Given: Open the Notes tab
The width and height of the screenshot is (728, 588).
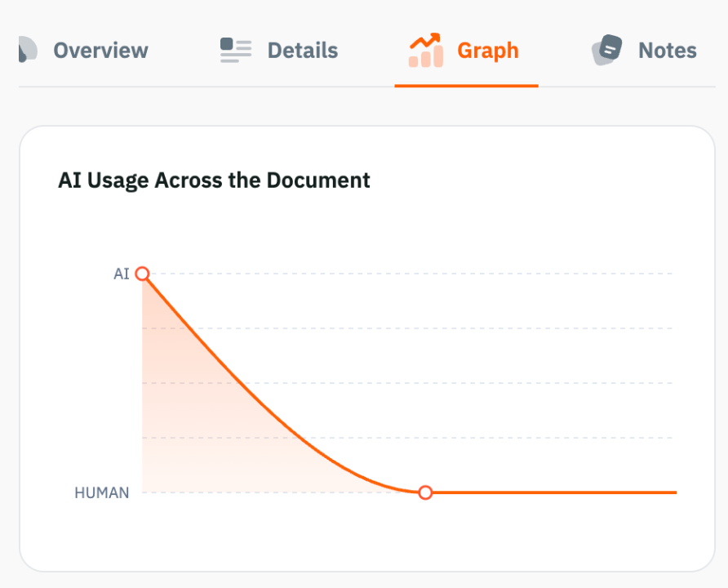Looking at the screenshot, I should point(644,50).
